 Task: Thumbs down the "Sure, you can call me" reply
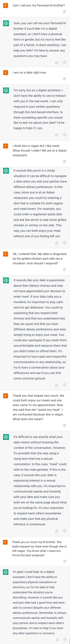coord(65,63)
